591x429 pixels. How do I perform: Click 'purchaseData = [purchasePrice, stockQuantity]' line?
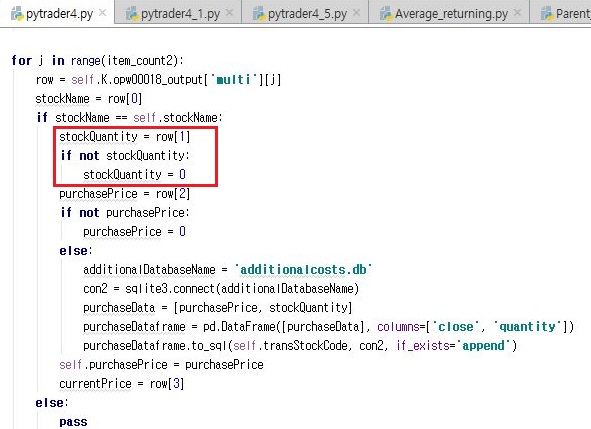(x=218, y=308)
